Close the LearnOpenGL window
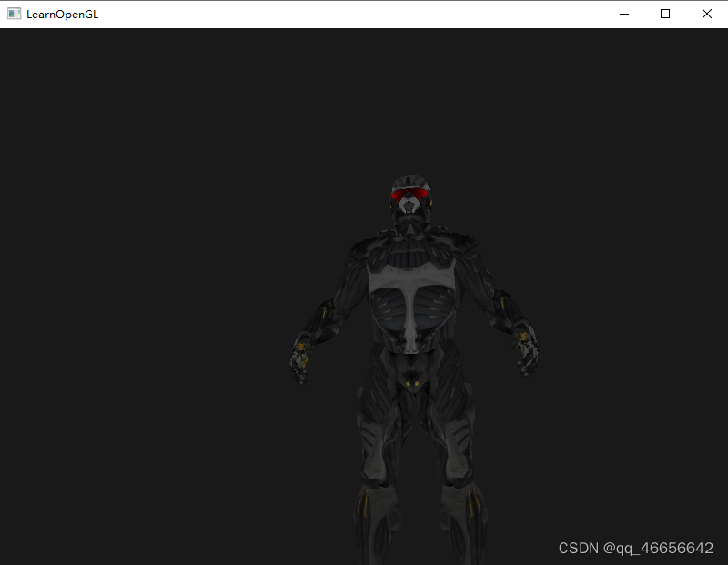 coord(707,14)
